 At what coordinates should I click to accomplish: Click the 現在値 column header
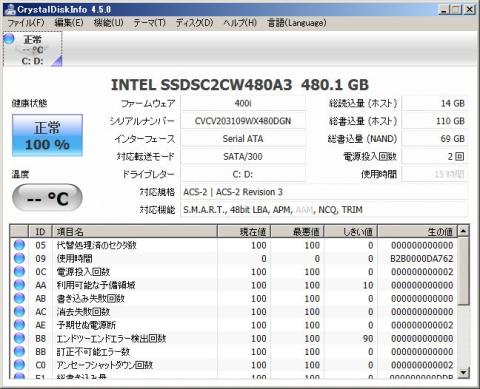click(x=244, y=231)
